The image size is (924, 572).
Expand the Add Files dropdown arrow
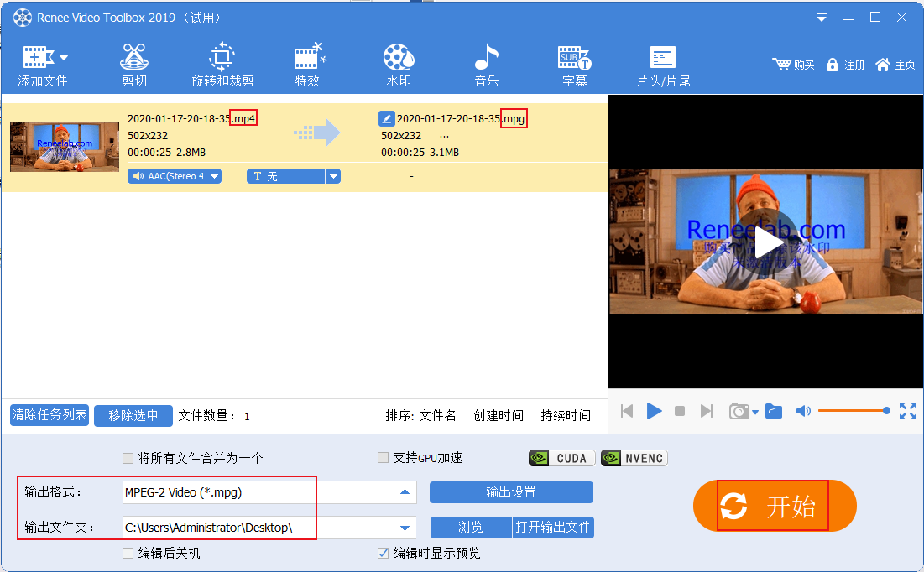pos(64,57)
